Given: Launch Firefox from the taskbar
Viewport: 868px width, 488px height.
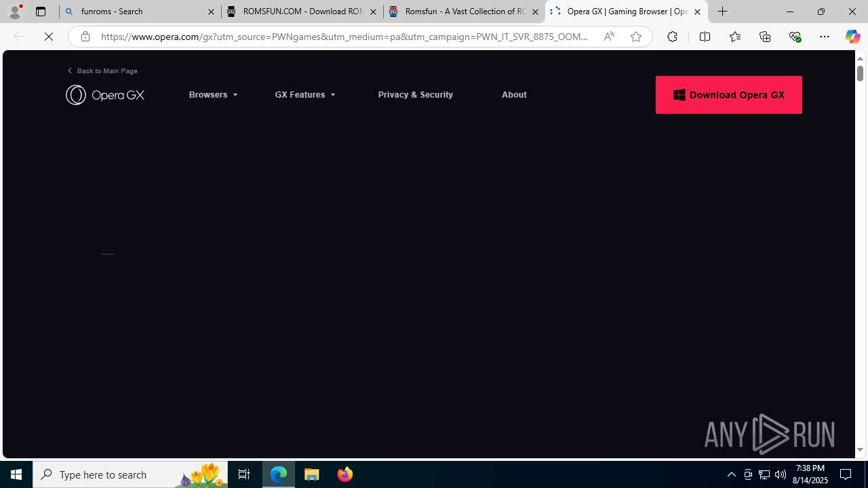Looking at the screenshot, I should pos(344,474).
